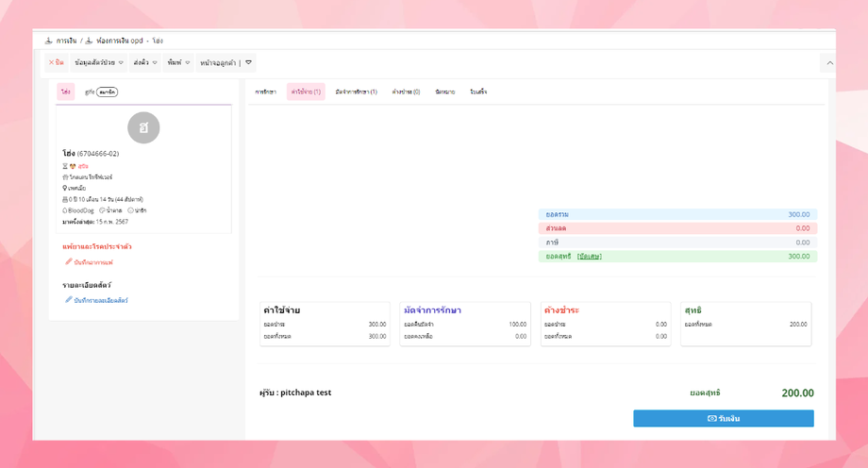
Task: Collapse the toolbar with the up chevron
Action: pos(830,63)
